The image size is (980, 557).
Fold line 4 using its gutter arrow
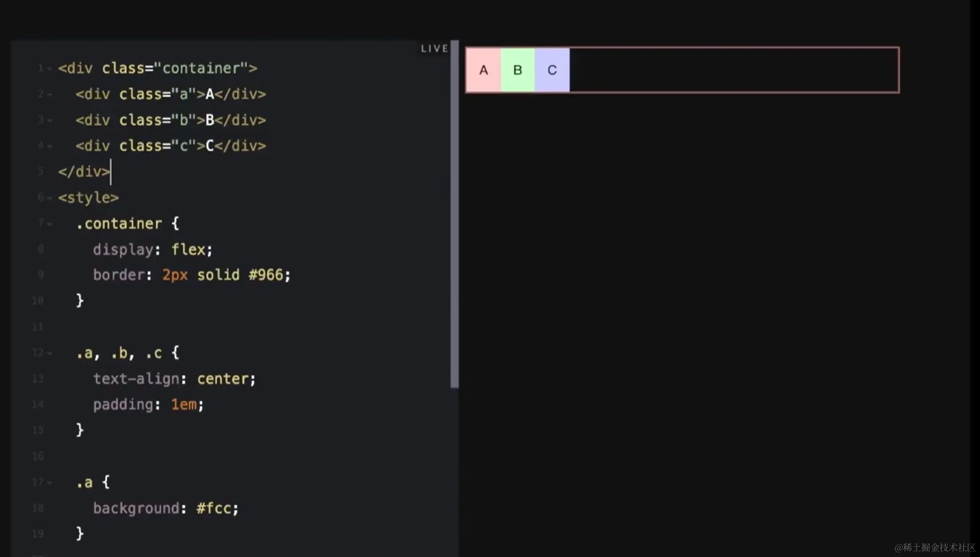(49, 146)
